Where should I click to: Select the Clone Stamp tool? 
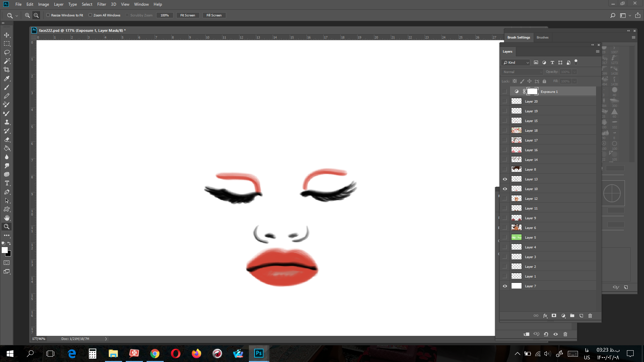click(7, 122)
